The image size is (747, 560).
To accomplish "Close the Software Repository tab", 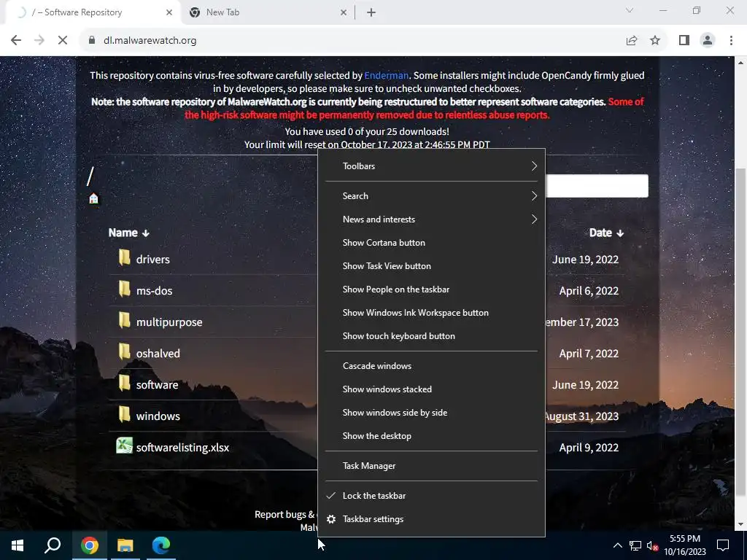I will click(x=169, y=12).
